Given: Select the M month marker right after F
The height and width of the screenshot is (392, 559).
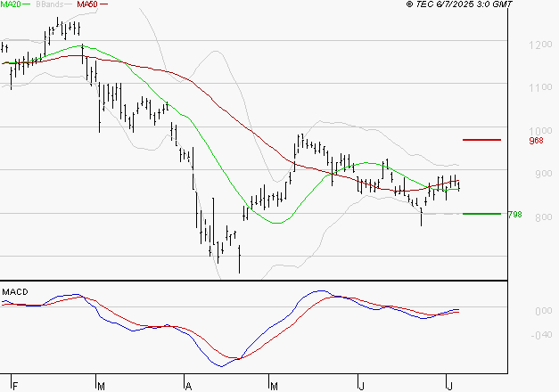Looking at the screenshot, I should 102,386.
